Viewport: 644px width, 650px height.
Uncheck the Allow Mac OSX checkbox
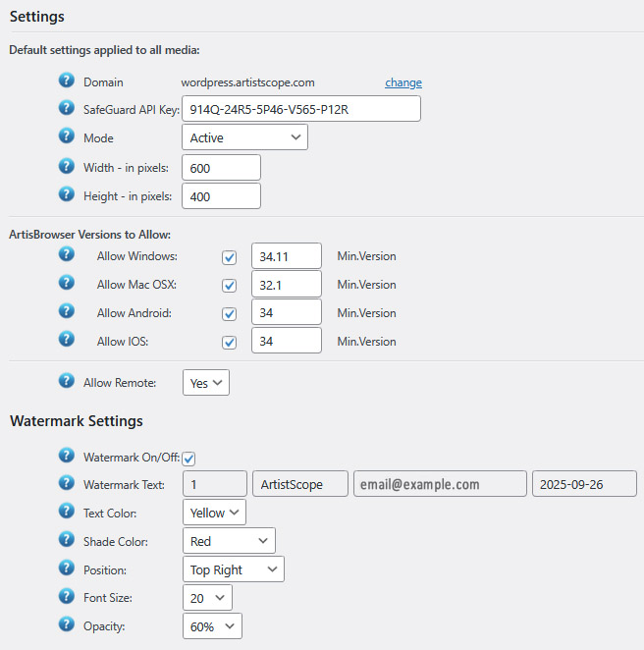(229, 286)
